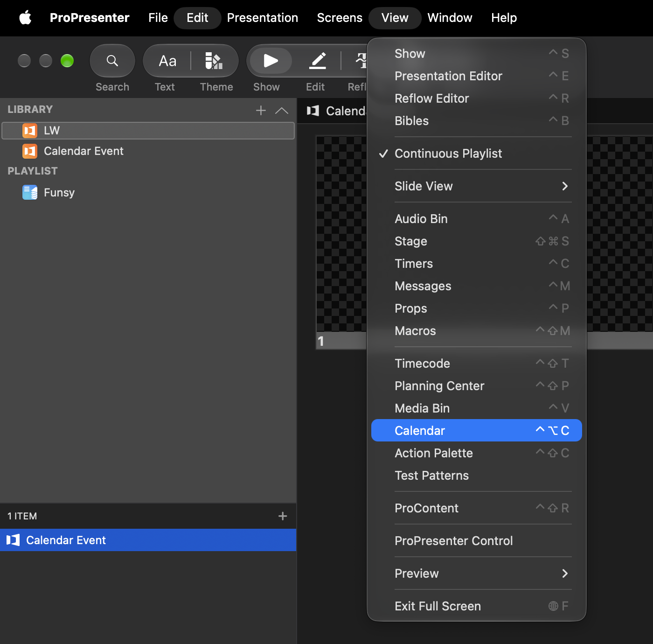Viewport: 653px width, 644px height.
Task: Open the Edit menu
Action: [197, 18]
